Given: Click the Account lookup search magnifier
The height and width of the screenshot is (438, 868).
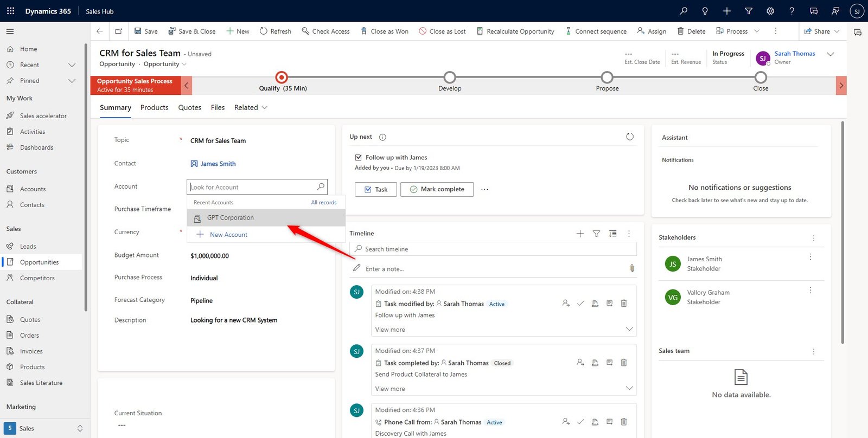Looking at the screenshot, I should 321,186.
